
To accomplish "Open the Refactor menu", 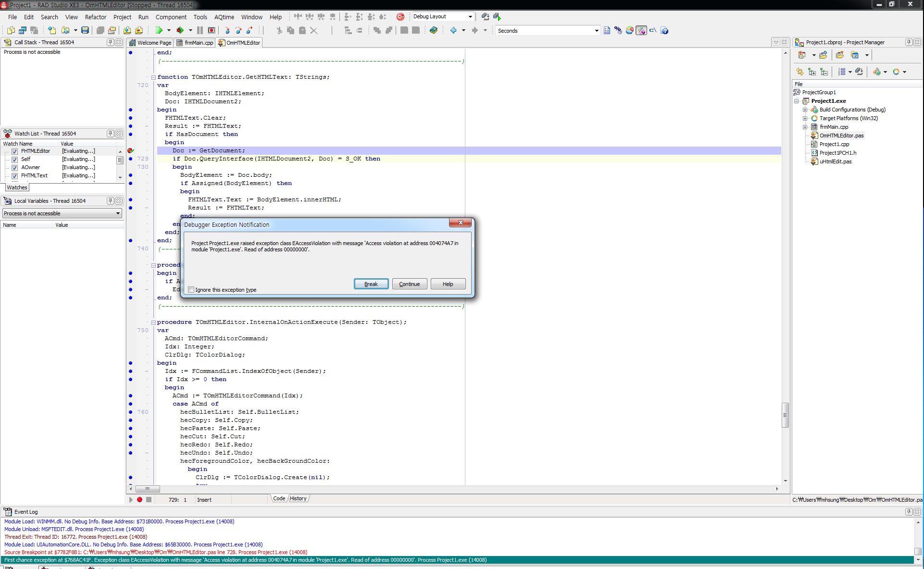I will (95, 17).
